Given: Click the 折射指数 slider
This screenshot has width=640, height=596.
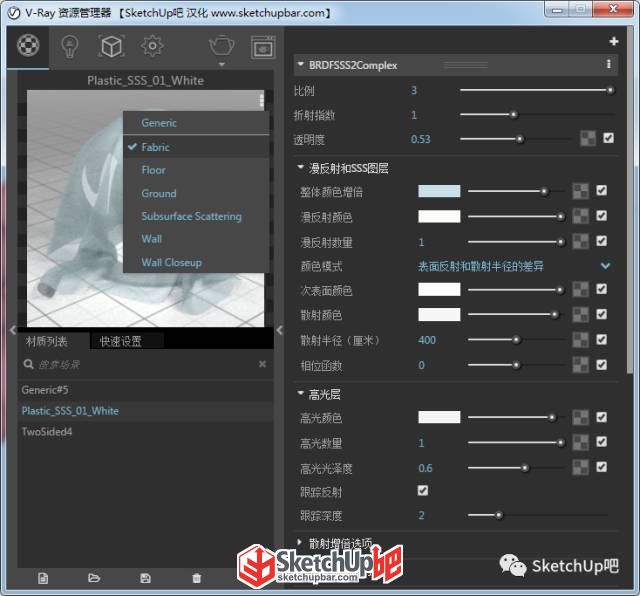Looking at the screenshot, I should (537, 115).
